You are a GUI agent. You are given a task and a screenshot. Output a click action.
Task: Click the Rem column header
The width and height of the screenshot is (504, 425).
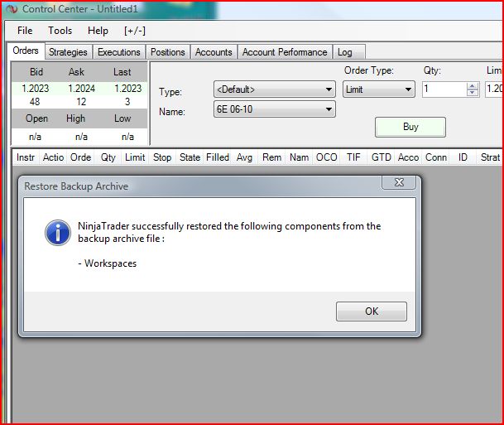(x=272, y=157)
